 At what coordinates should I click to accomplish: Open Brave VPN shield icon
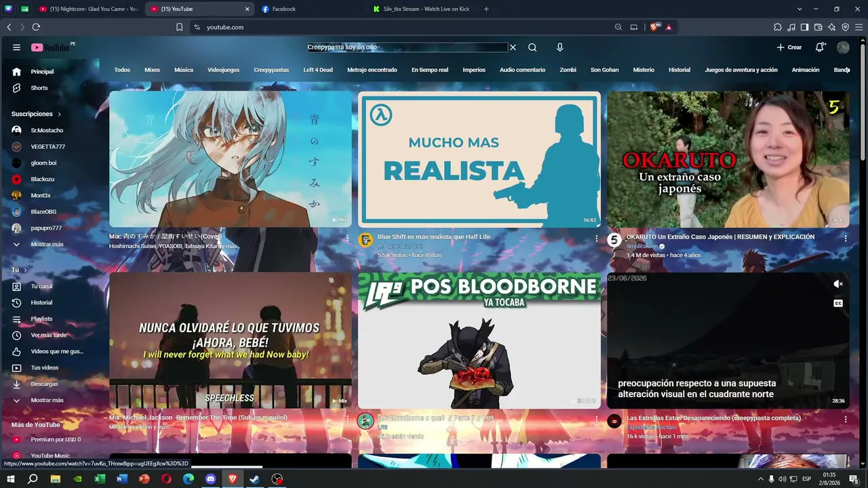(x=845, y=27)
